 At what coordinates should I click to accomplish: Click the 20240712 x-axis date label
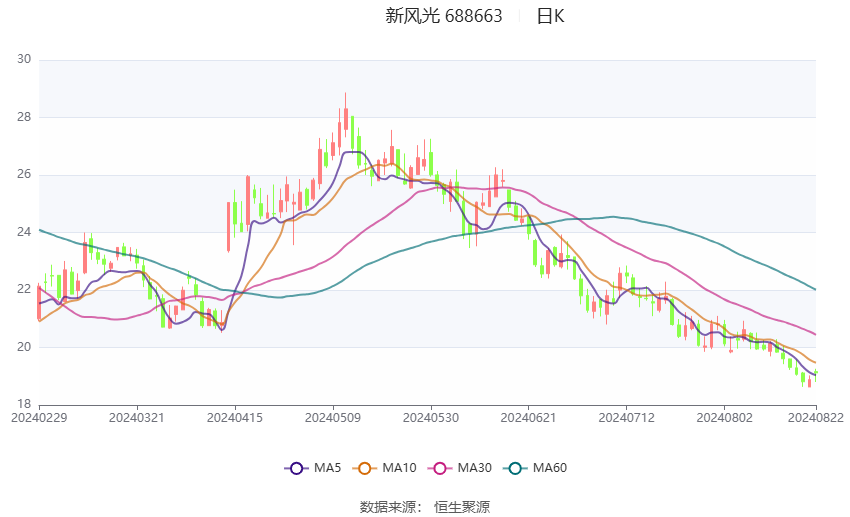point(627,418)
